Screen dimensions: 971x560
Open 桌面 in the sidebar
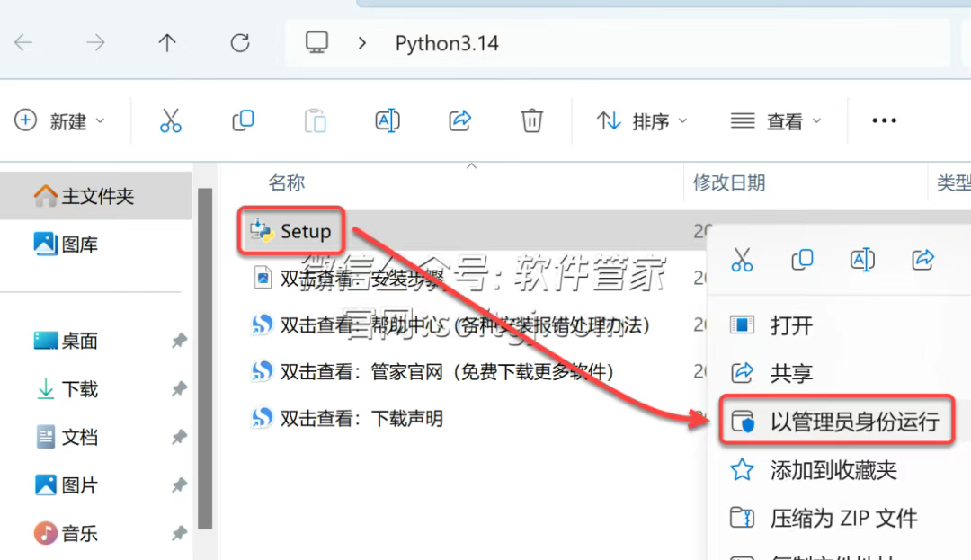[66, 341]
